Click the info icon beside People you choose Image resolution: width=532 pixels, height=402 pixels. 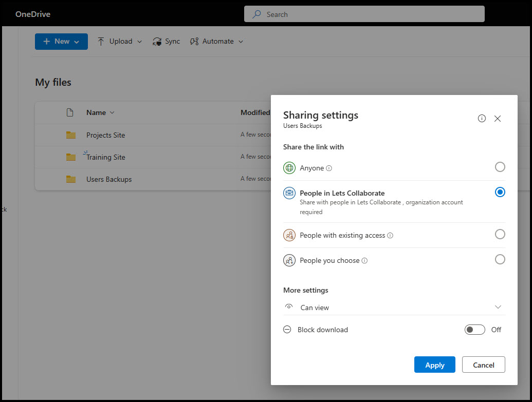pyautogui.click(x=364, y=261)
